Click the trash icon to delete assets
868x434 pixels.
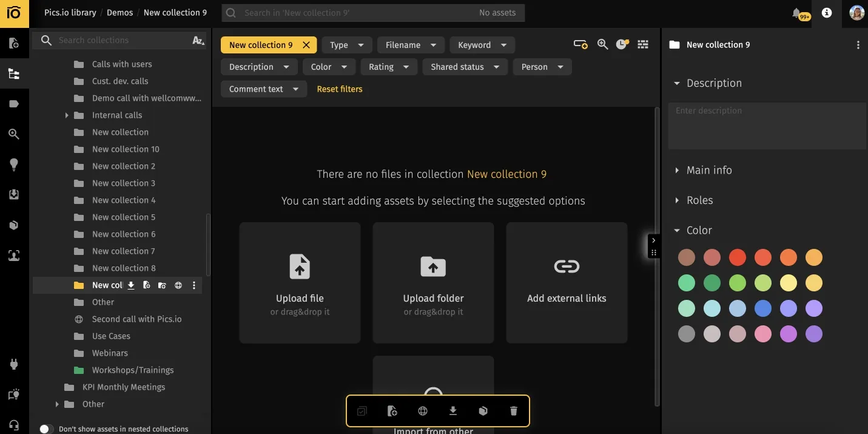513,411
